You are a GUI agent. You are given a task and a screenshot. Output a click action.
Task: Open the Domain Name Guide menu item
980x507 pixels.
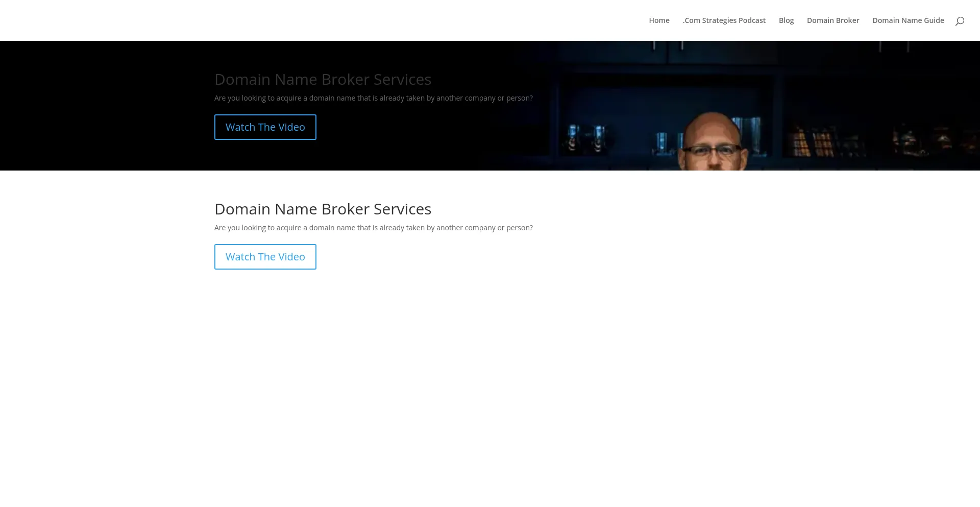(x=908, y=20)
